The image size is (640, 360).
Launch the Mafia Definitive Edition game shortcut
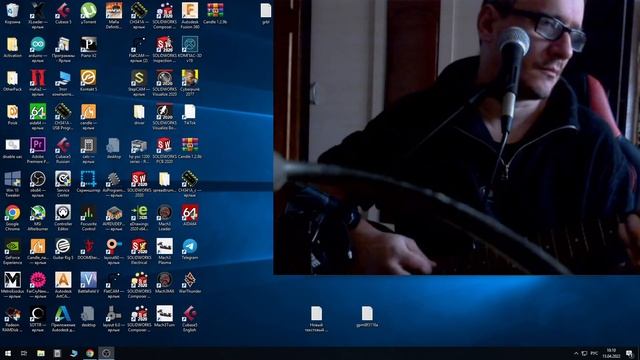coord(113,16)
